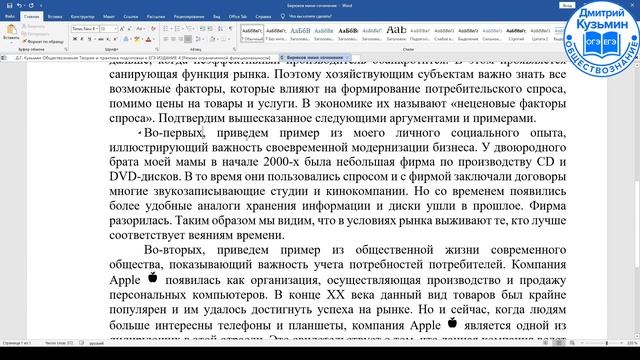
Task: Open the Font dialog launcher
Action: pyautogui.click(x=157, y=49)
